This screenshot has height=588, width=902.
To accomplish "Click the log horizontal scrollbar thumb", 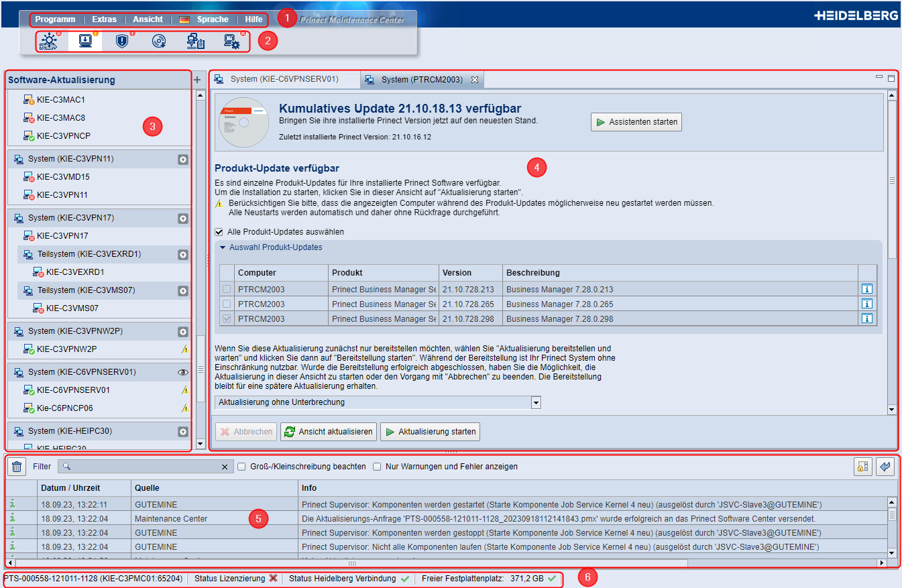I will coord(351,563).
